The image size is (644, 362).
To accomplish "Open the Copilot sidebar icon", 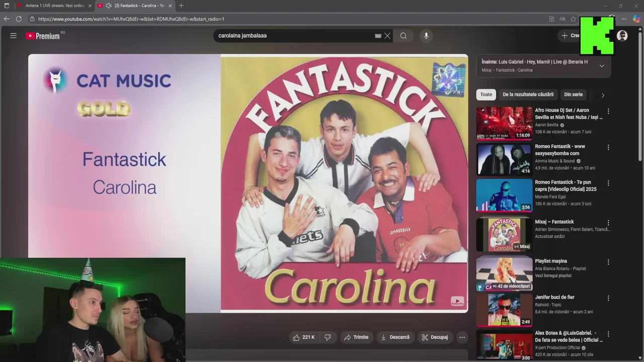I will 636,19.
